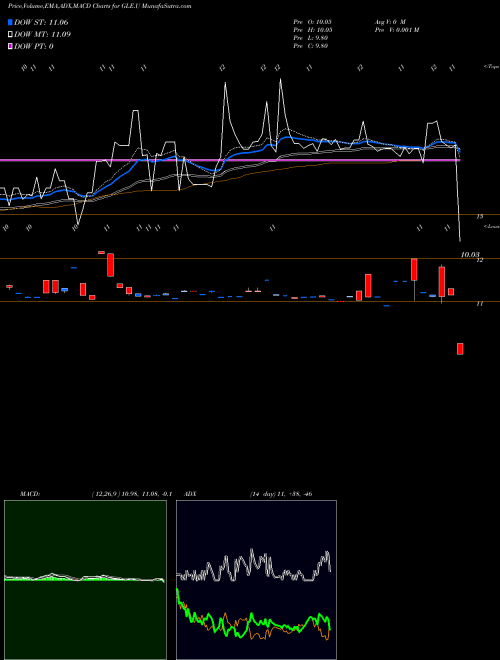The image size is (500, 660).
Task: Click the 'Avg V: 0 M' volume text
Action: point(390,22)
